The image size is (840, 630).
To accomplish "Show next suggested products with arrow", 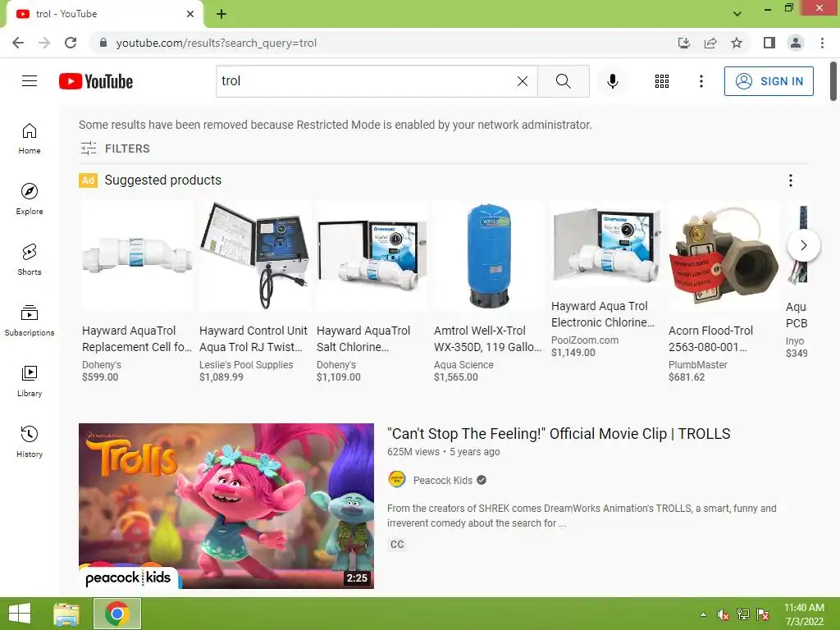I will pos(803,245).
